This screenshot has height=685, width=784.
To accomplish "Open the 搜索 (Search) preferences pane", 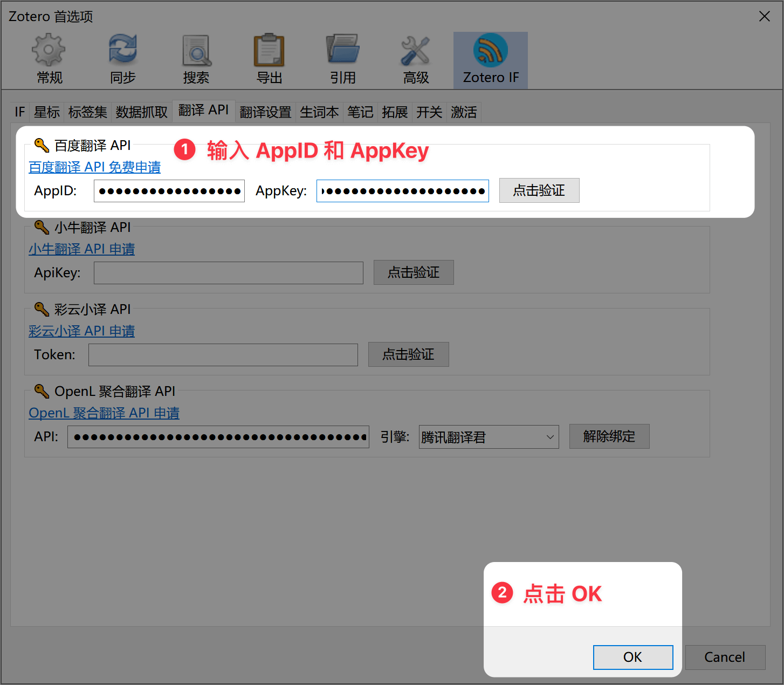I will click(x=196, y=59).
